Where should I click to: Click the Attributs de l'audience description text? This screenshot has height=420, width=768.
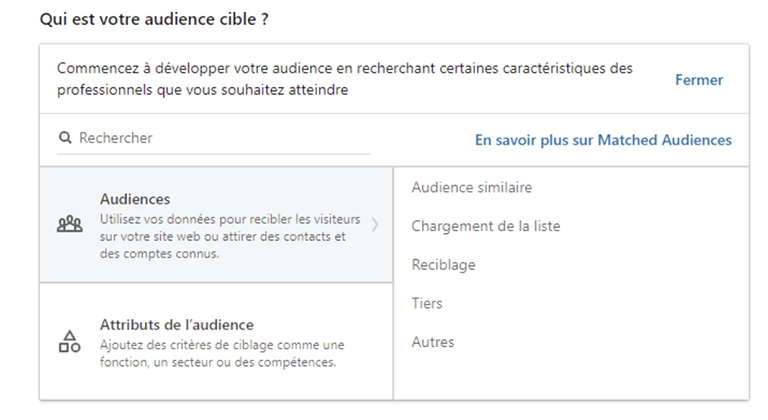point(222,353)
